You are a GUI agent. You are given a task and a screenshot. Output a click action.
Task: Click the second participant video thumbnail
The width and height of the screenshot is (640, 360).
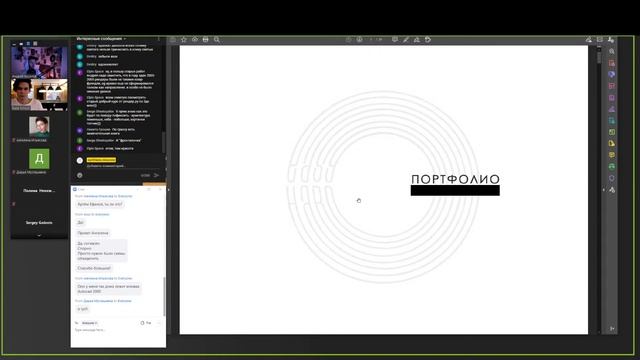coord(39,95)
